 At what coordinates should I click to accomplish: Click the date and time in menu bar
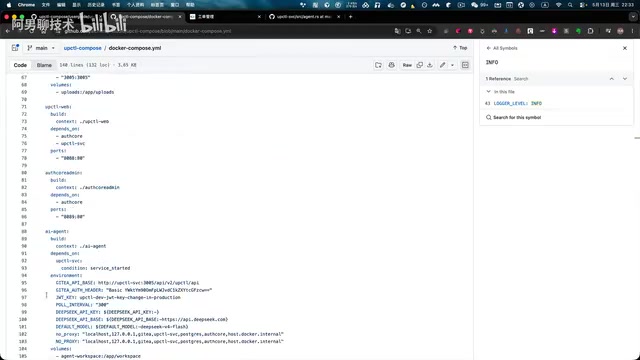613,5
